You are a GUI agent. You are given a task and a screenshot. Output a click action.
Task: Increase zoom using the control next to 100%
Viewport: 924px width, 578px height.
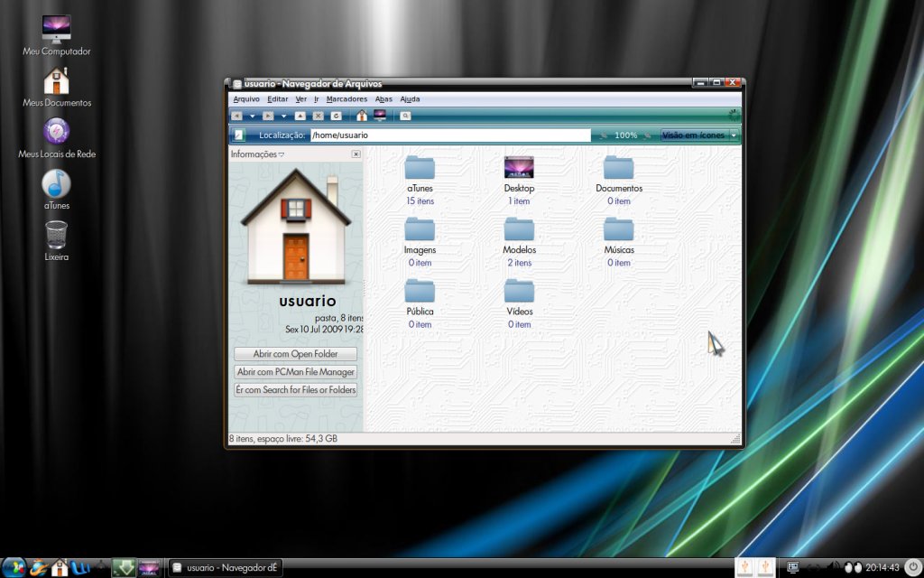(x=648, y=135)
